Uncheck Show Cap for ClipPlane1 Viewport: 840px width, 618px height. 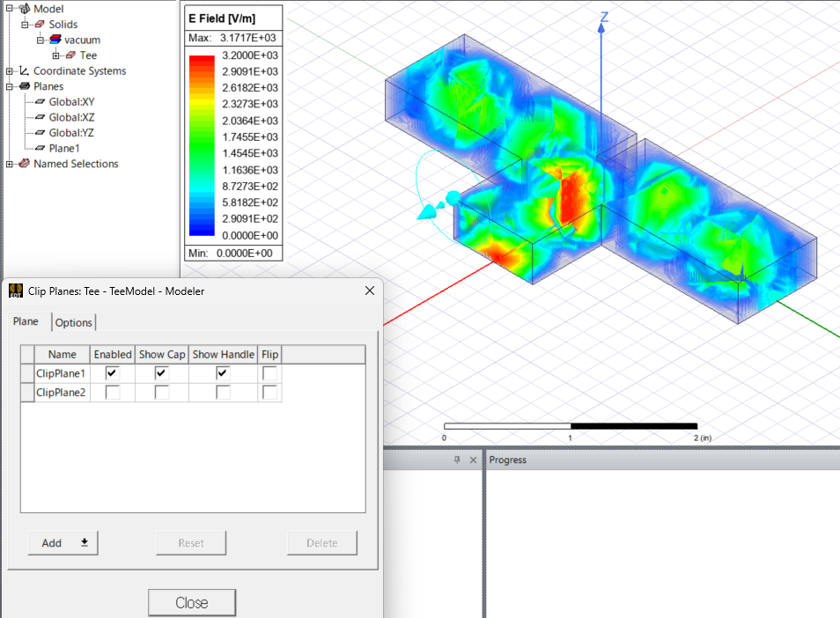pos(161,373)
